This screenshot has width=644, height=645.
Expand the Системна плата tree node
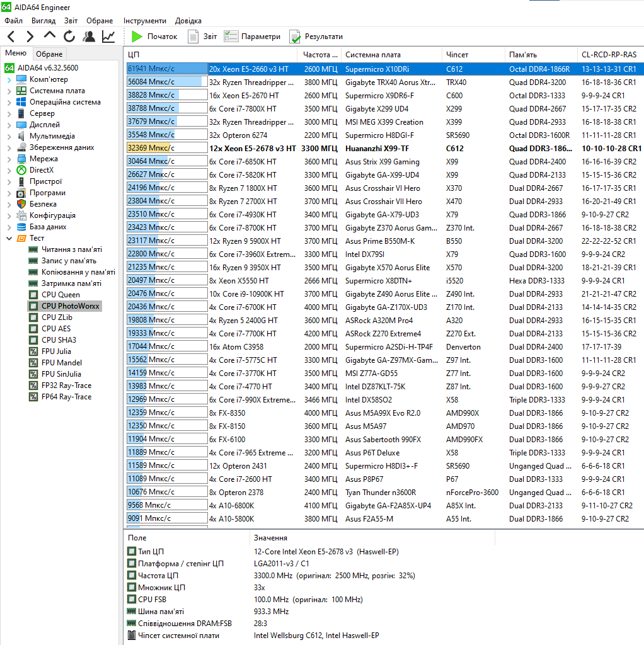pos(9,91)
